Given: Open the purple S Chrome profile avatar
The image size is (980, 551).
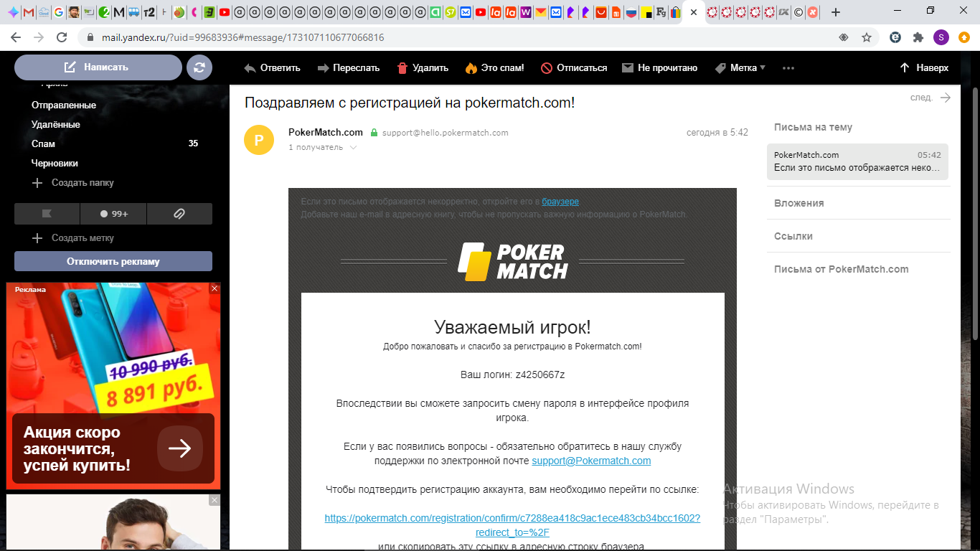Looking at the screenshot, I should pyautogui.click(x=941, y=37).
